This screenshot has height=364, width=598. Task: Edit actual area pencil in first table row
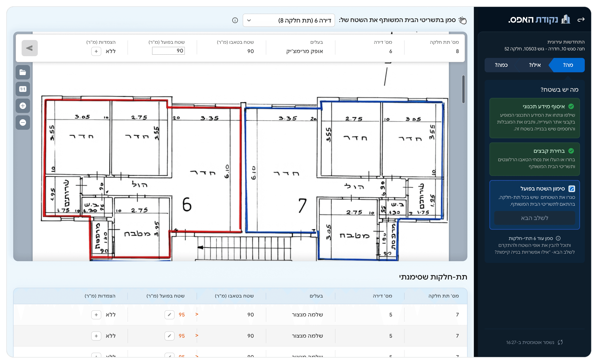[x=169, y=315]
